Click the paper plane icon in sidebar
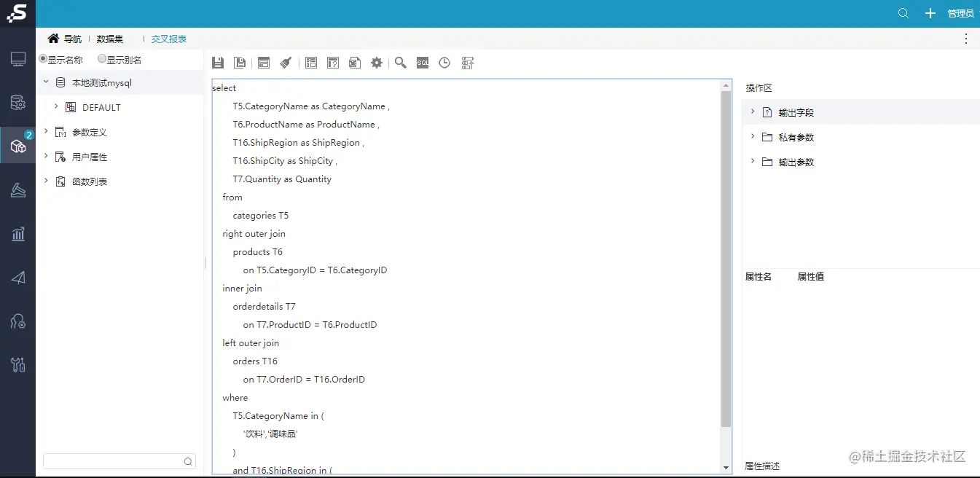980x478 pixels. pos(18,278)
